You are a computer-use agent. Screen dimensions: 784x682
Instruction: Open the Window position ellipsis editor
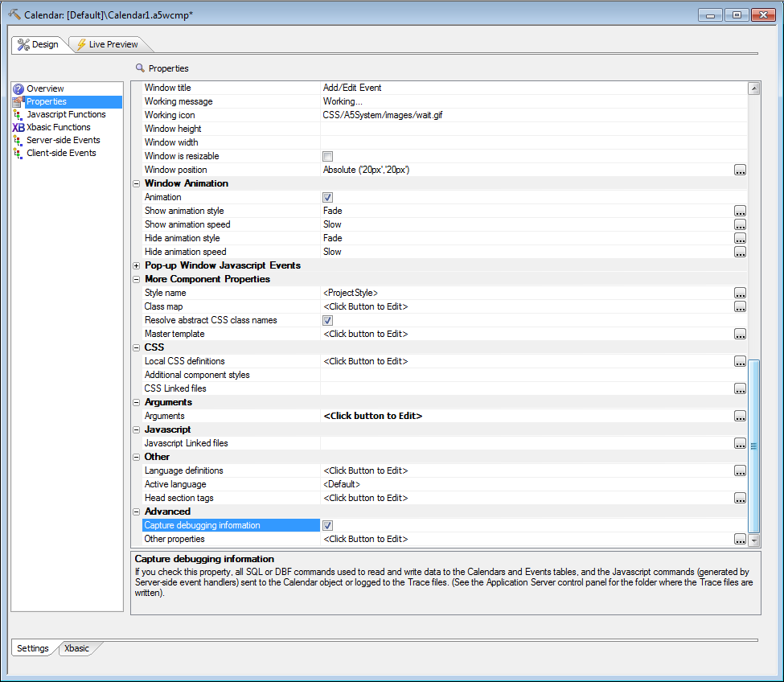tap(740, 170)
